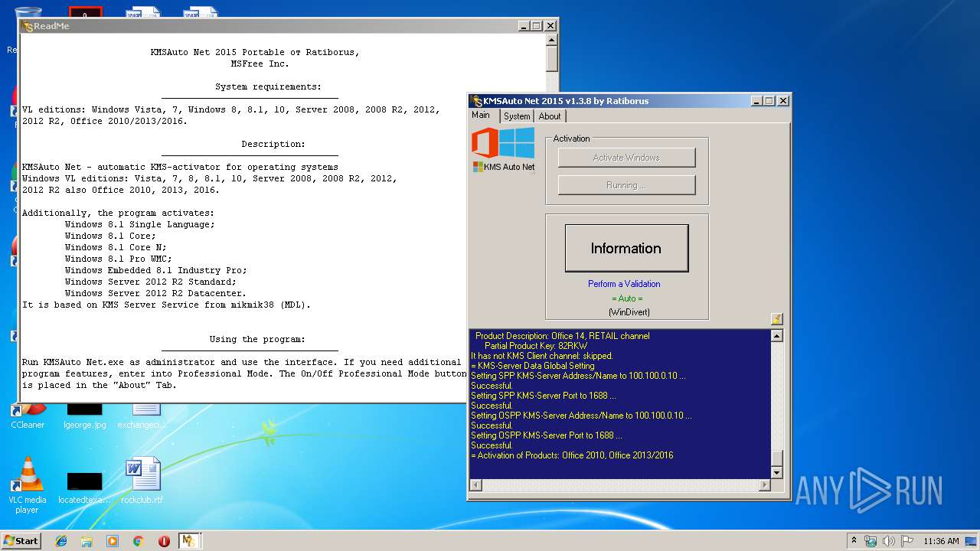Switch to the System tab

coord(517,116)
